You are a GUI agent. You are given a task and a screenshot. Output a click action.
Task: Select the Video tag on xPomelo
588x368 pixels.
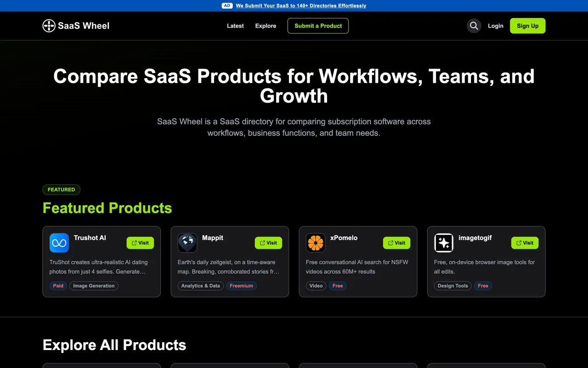316,286
